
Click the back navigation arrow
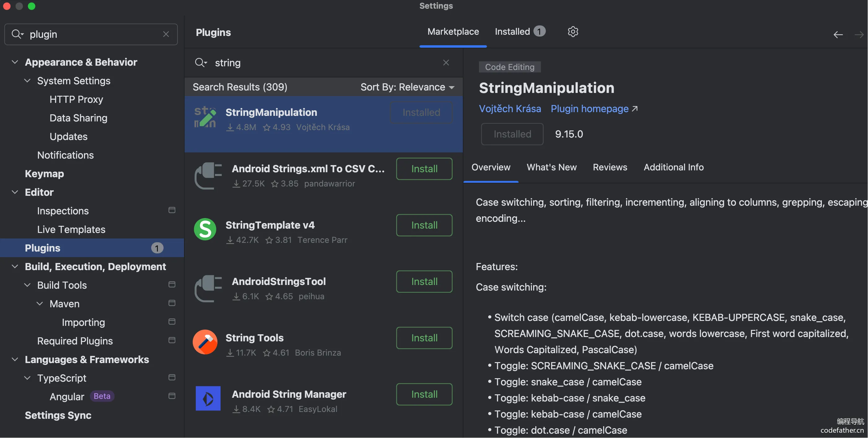point(838,34)
